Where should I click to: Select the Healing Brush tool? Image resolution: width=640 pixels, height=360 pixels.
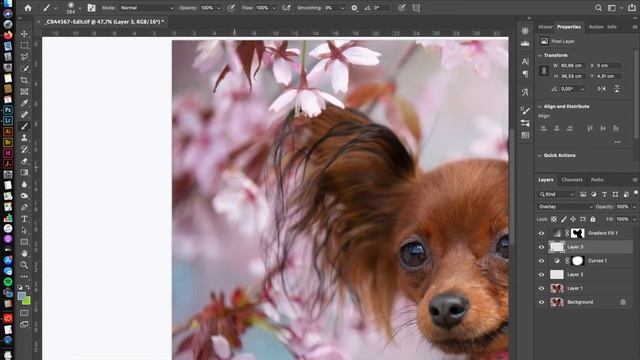[24, 115]
